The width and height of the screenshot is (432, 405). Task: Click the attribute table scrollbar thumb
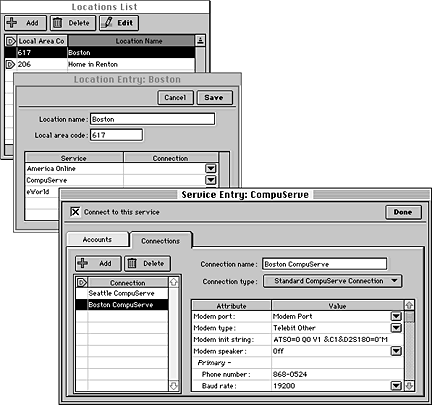point(410,317)
